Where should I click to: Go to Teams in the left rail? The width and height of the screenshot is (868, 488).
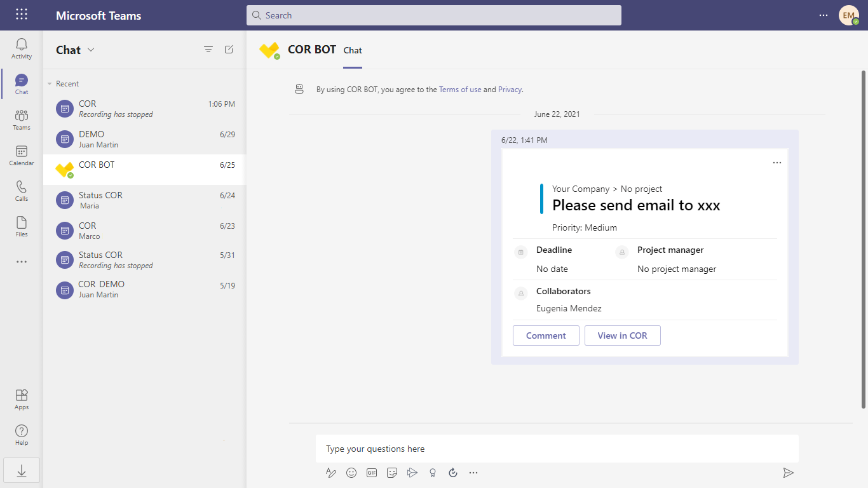[x=22, y=119]
